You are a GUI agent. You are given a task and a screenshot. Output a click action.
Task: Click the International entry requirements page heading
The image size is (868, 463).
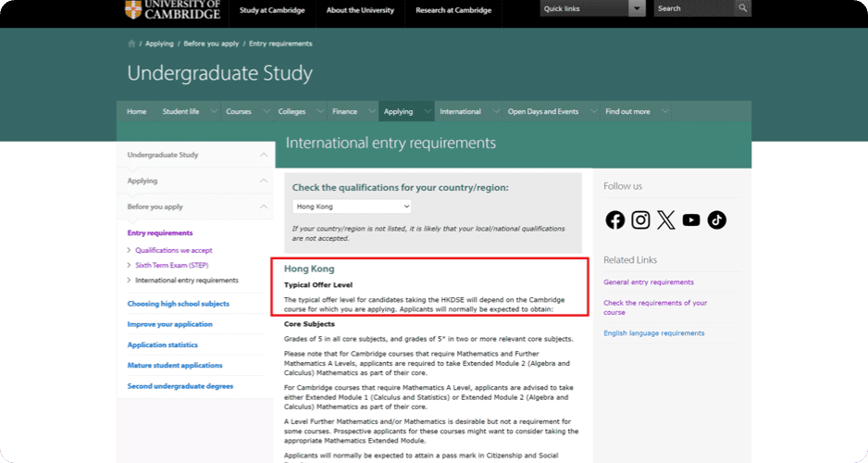[391, 143]
